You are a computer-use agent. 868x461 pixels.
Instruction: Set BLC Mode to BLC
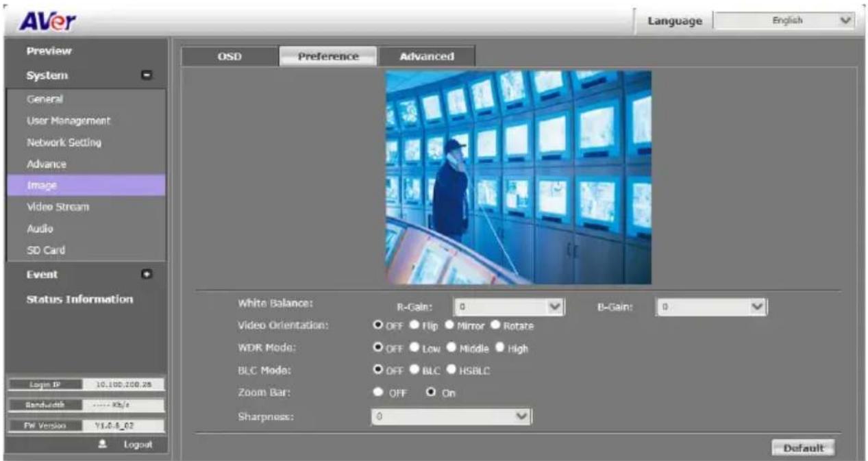pyautogui.click(x=414, y=370)
